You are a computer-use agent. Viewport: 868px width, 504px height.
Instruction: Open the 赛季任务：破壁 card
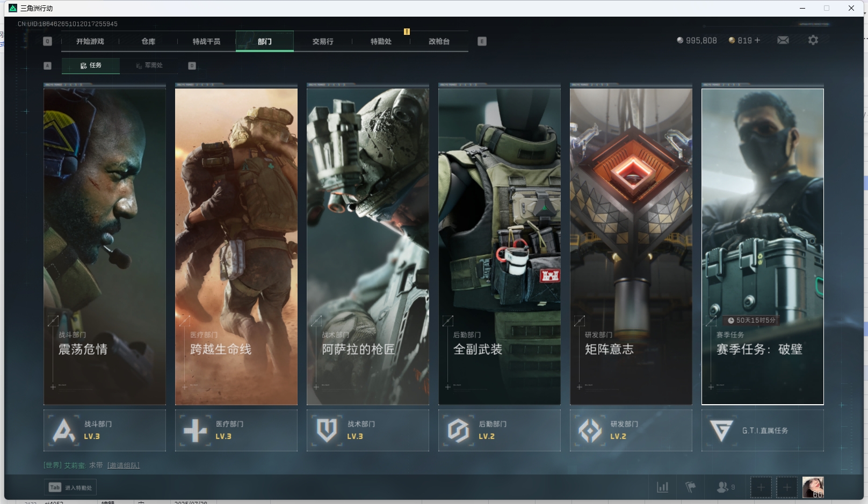click(763, 246)
